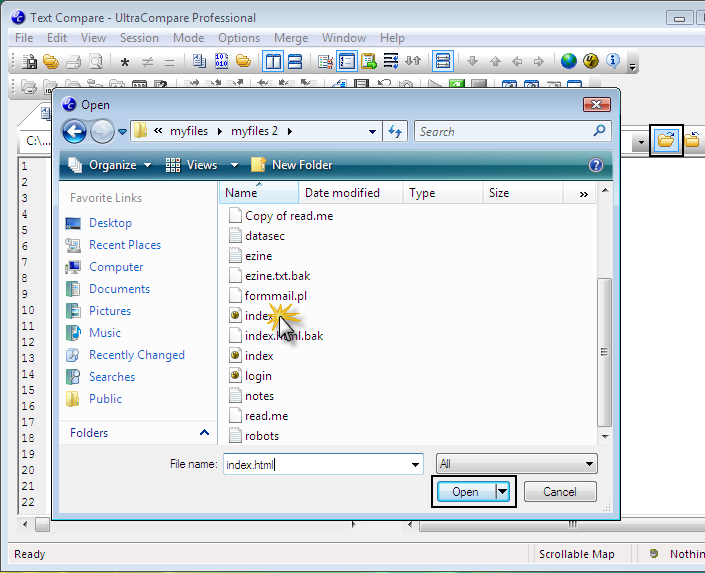The width and height of the screenshot is (705, 573).
Task: Click the blue info bubble icon
Action: point(613,61)
